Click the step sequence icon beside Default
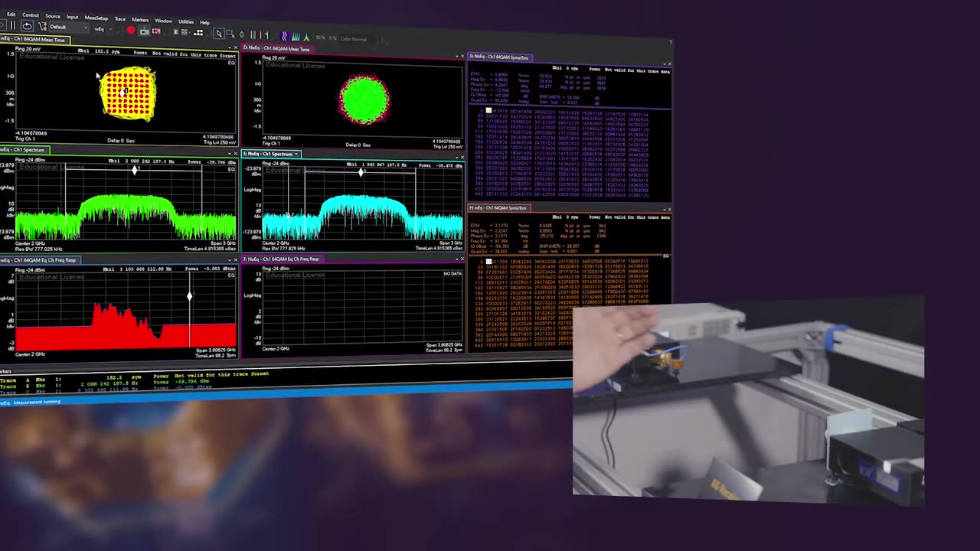The image size is (980, 551). [42, 27]
